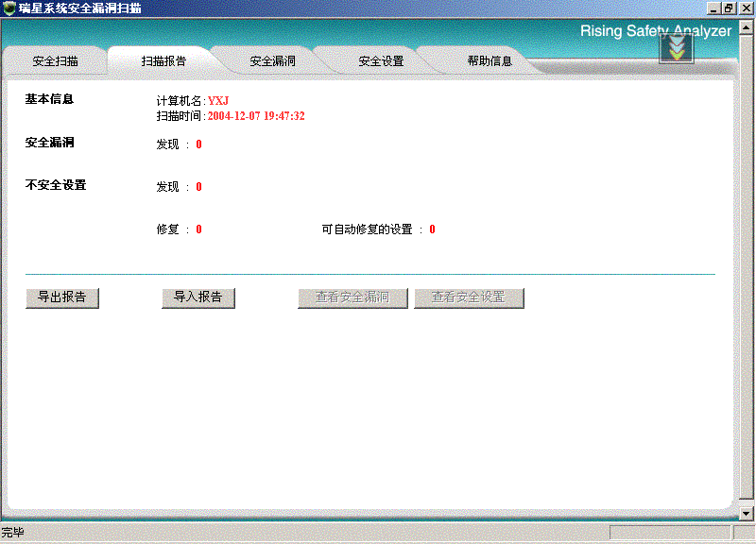This screenshot has width=756, height=544.
Task: Open the 帮助信息 tab
Action: pos(490,61)
